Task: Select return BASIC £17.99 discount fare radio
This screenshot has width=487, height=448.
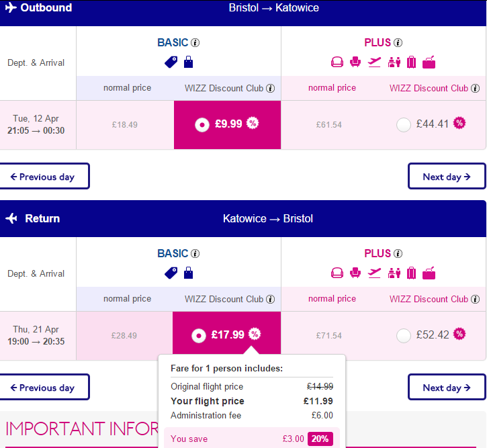Action: point(199,336)
